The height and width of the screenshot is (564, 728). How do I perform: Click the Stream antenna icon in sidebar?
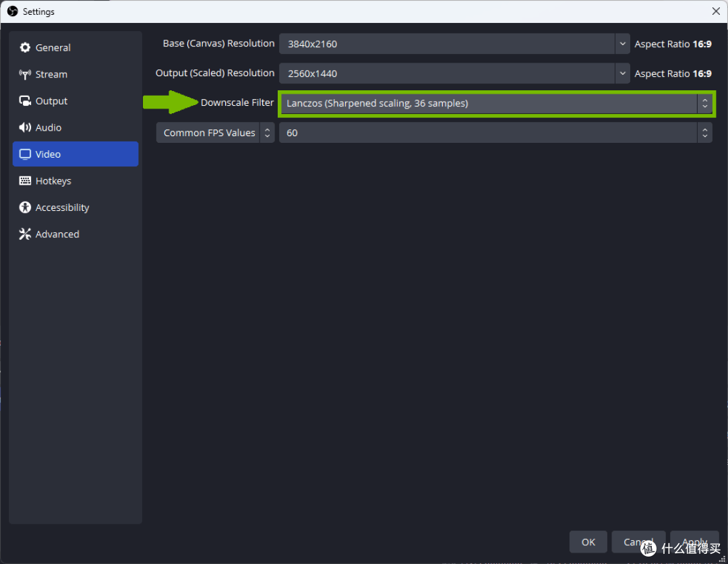(x=25, y=74)
